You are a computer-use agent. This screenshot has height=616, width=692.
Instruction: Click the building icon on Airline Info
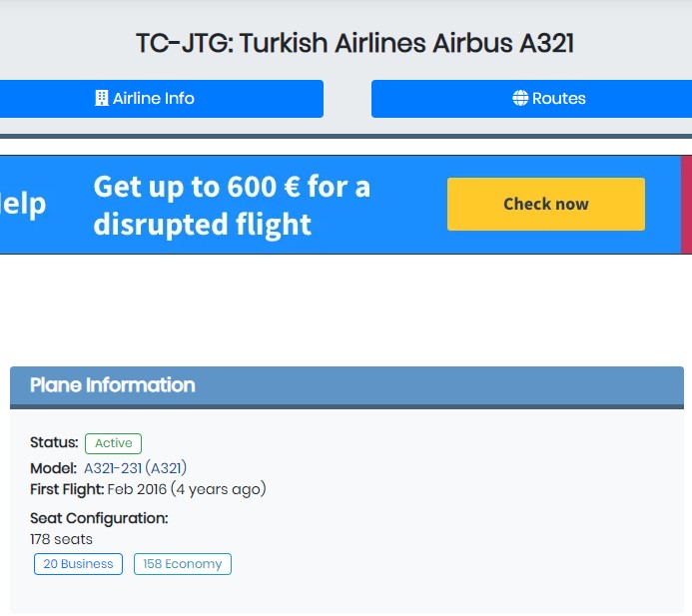(102, 98)
